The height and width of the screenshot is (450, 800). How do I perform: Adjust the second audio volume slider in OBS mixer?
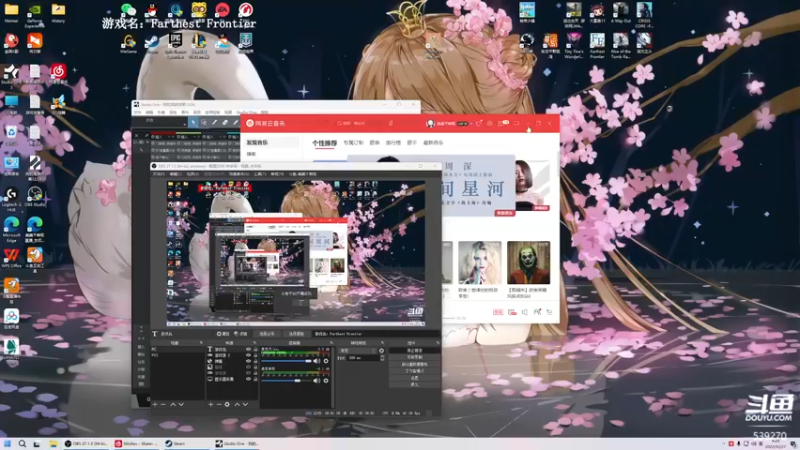click(286, 381)
